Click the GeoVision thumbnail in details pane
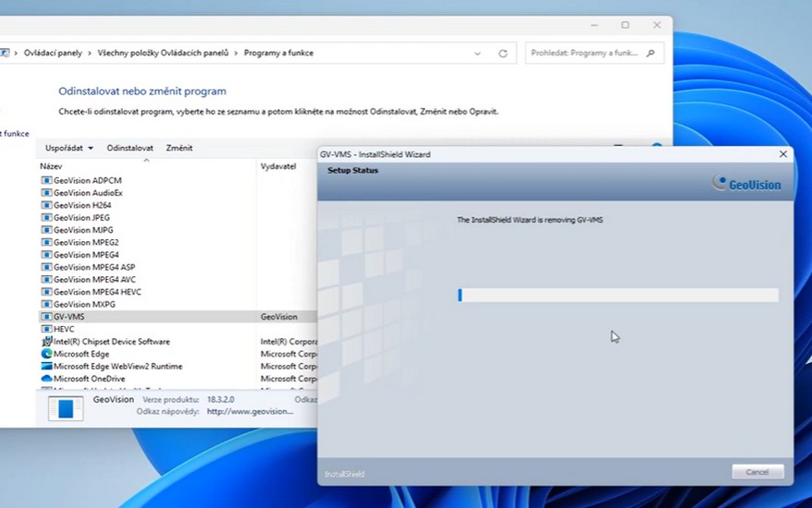Screen dimensions: 812x508 [x=66, y=408]
